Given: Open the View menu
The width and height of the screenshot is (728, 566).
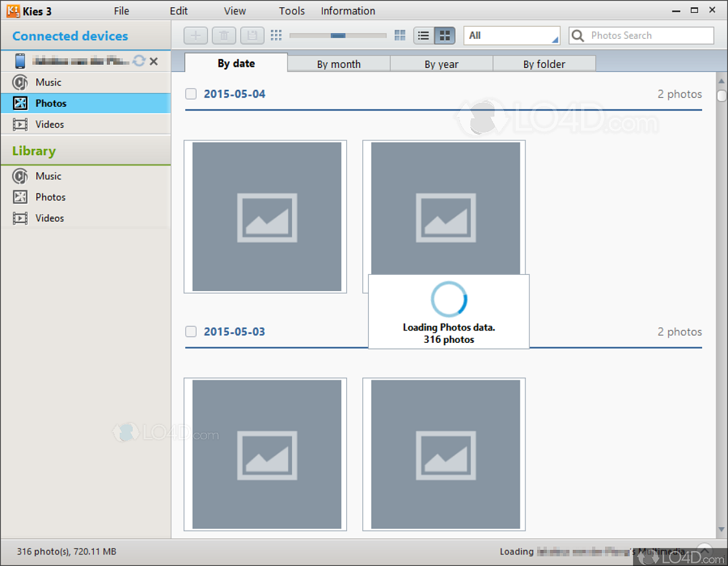Looking at the screenshot, I should tap(235, 10).
